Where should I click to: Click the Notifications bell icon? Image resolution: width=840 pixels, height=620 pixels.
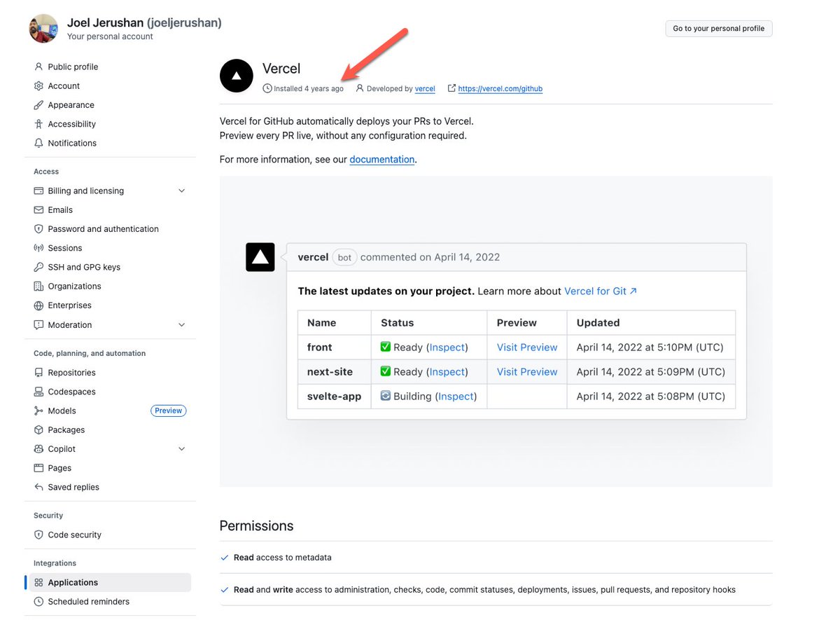point(38,143)
